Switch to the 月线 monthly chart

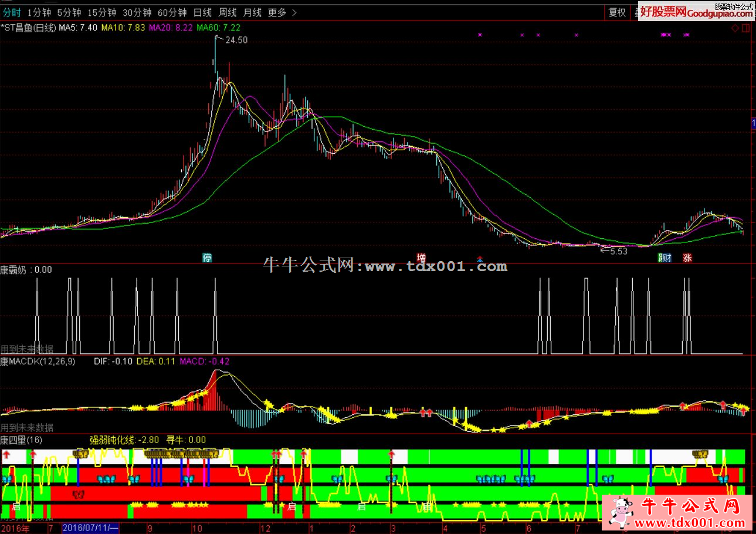click(x=253, y=12)
